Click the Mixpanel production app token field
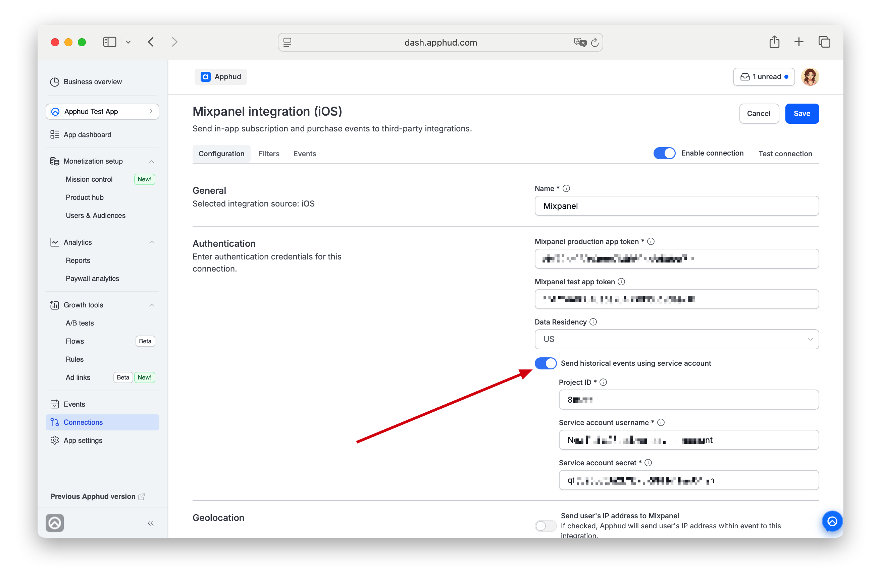881x588 pixels. (x=676, y=259)
